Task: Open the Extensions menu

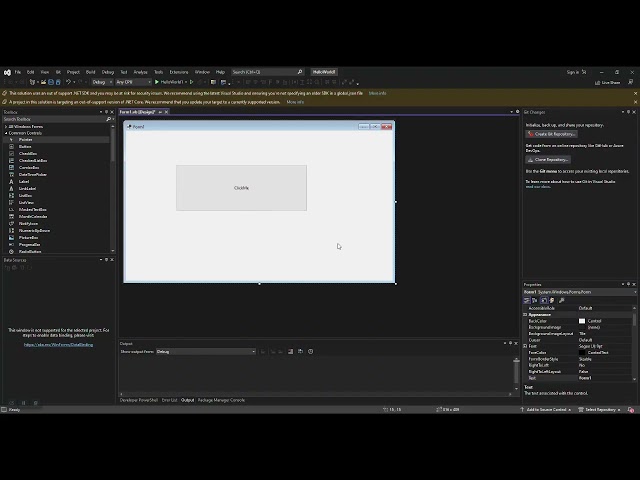Action: pyautogui.click(x=179, y=72)
